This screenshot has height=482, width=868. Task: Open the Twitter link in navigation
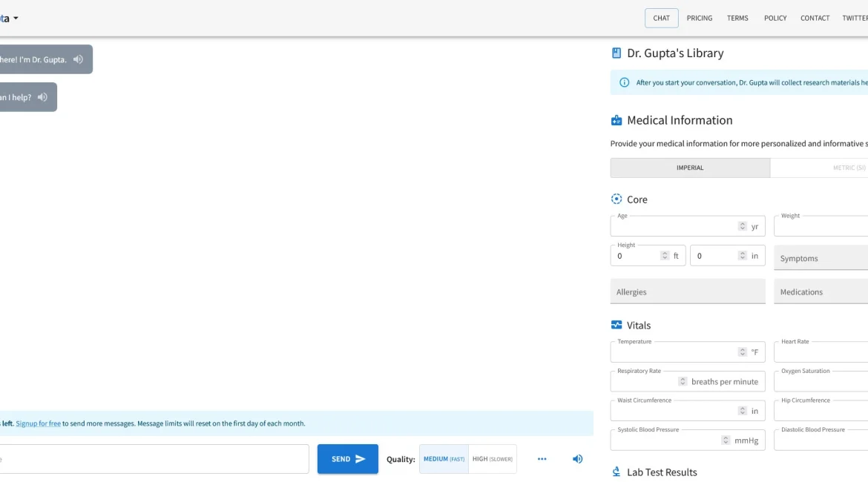[x=855, y=19]
